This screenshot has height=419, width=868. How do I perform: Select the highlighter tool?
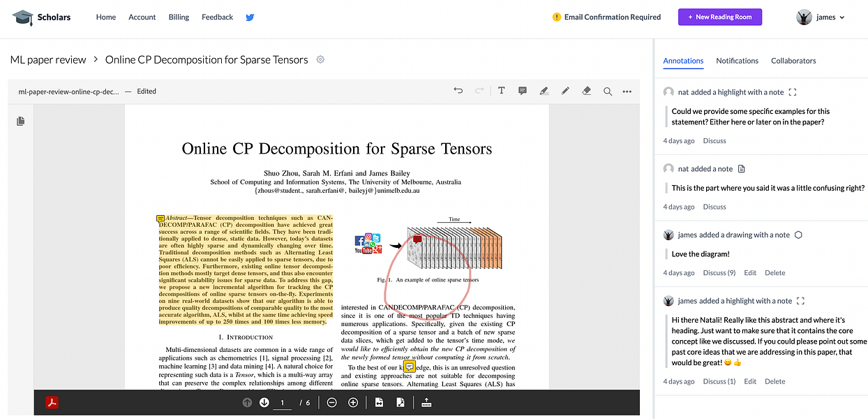[x=544, y=91]
